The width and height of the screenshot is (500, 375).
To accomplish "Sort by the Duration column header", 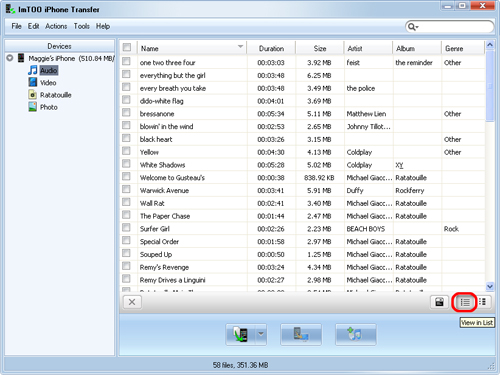I will (x=271, y=48).
